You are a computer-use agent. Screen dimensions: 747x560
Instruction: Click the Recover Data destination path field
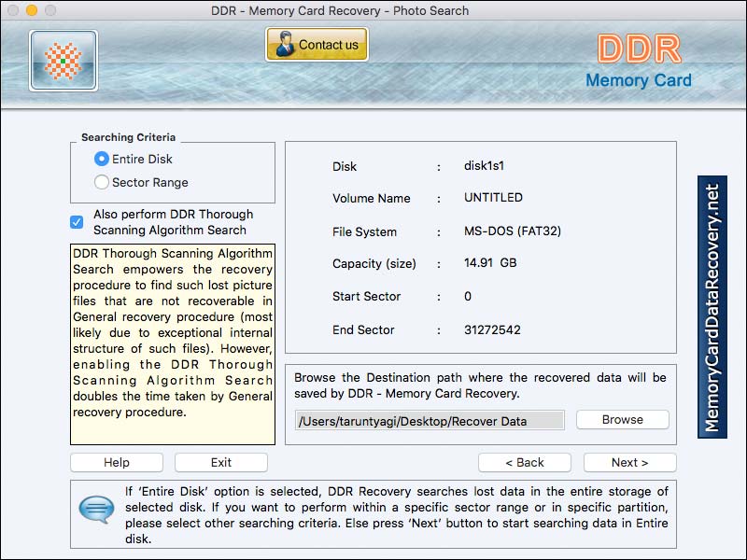coord(430,420)
